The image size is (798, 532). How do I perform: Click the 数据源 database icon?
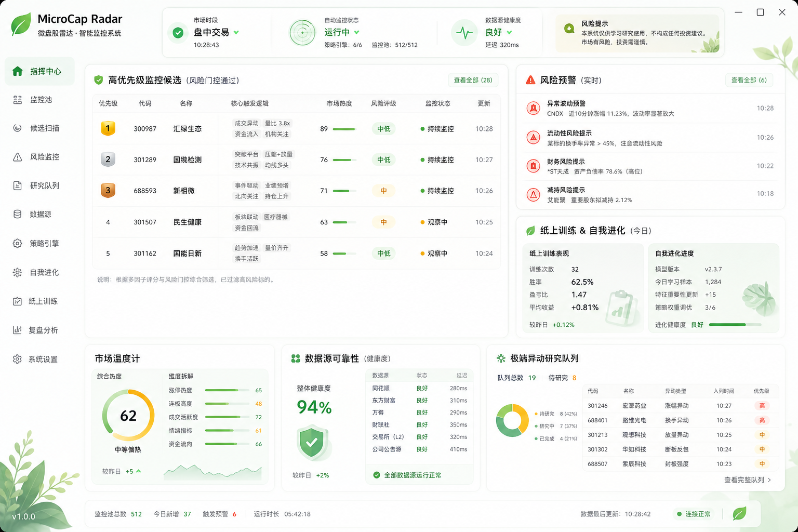point(18,214)
